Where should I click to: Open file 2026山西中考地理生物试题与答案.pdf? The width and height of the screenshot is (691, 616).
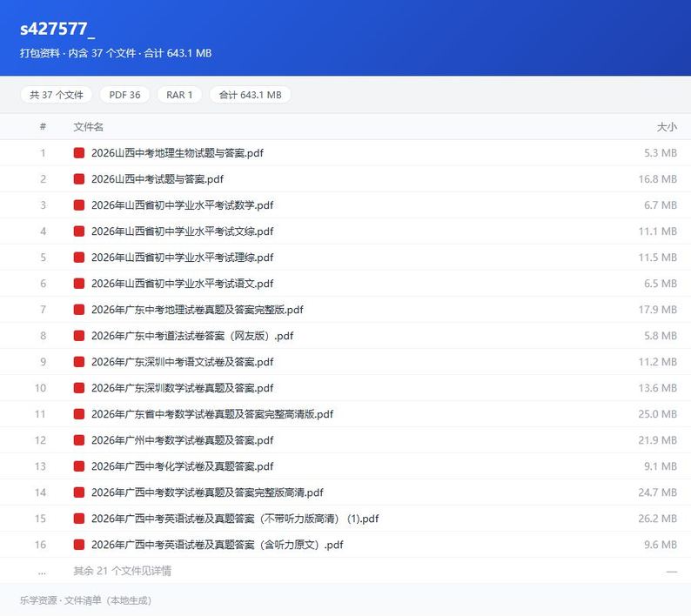pos(178,153)
